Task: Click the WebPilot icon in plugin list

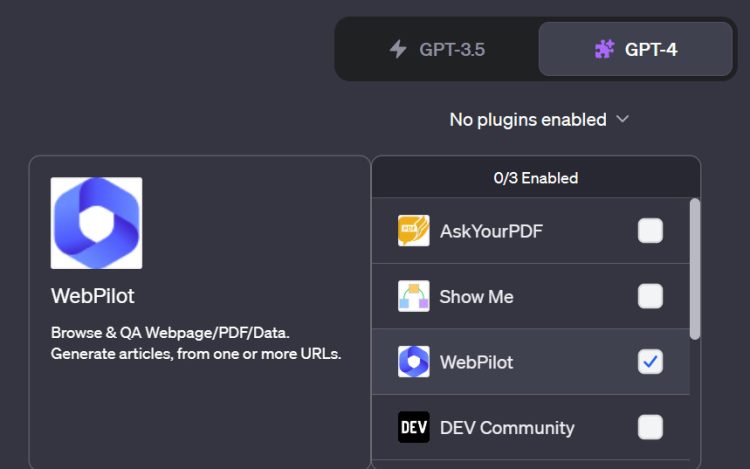Action: point(413,362)
